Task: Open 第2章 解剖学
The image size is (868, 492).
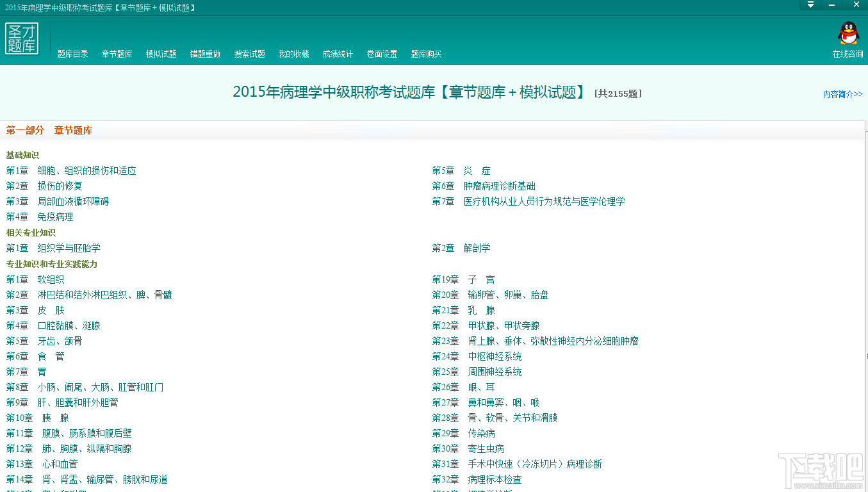Action: 461,248
